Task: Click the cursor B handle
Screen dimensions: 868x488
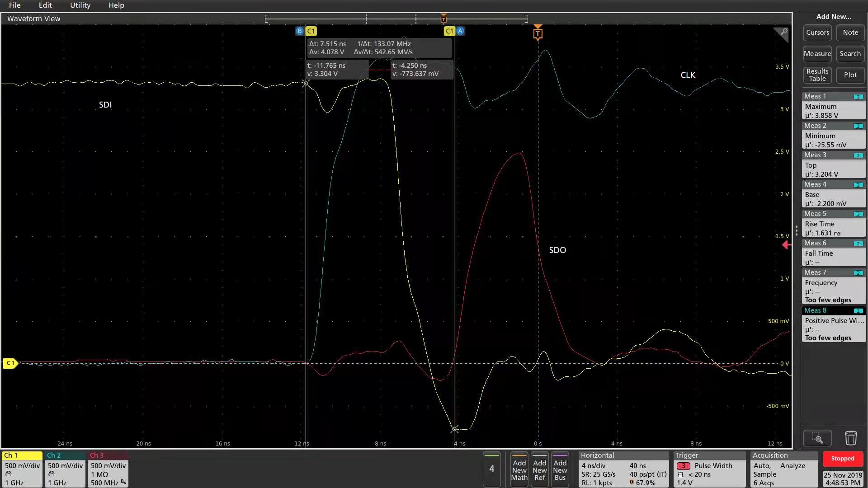Action: [299, 31]
